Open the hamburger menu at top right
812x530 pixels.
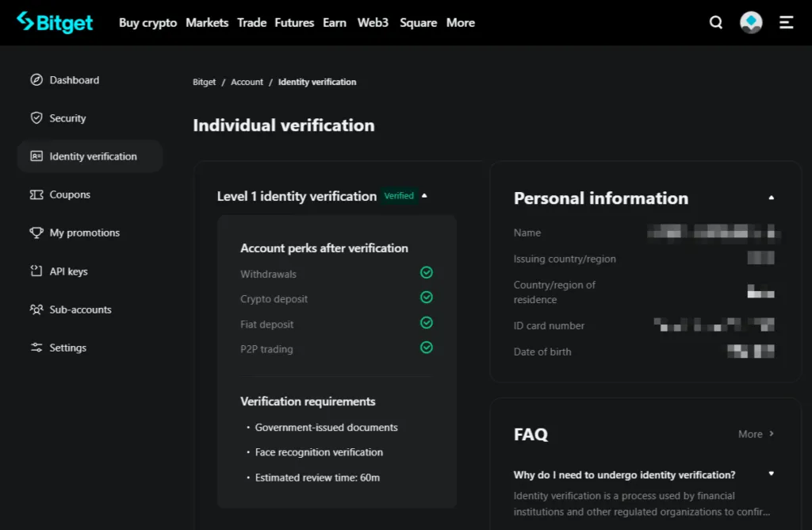tap(786, 22)
